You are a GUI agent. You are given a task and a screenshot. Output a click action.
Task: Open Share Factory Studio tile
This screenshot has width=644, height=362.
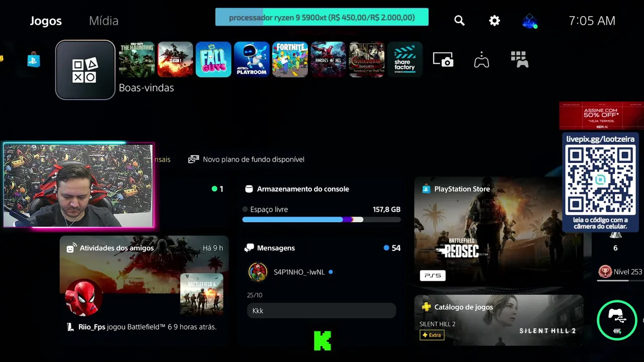point(405,59)
